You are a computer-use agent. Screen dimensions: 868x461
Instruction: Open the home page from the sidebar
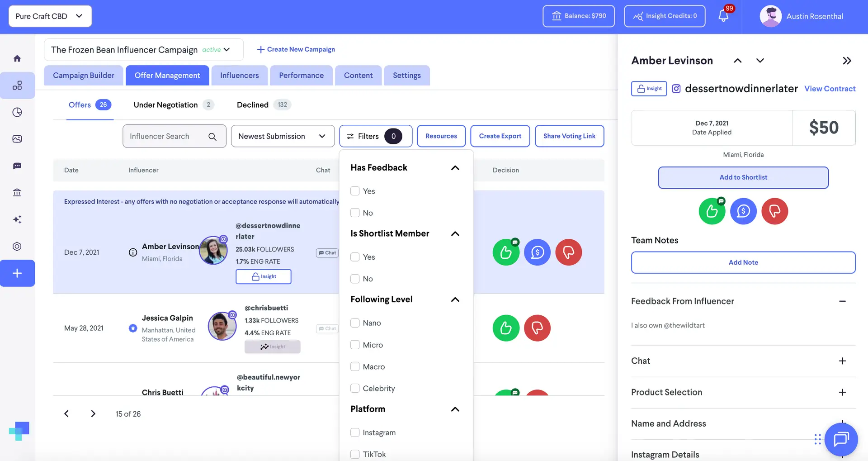(x=17, y=58)
